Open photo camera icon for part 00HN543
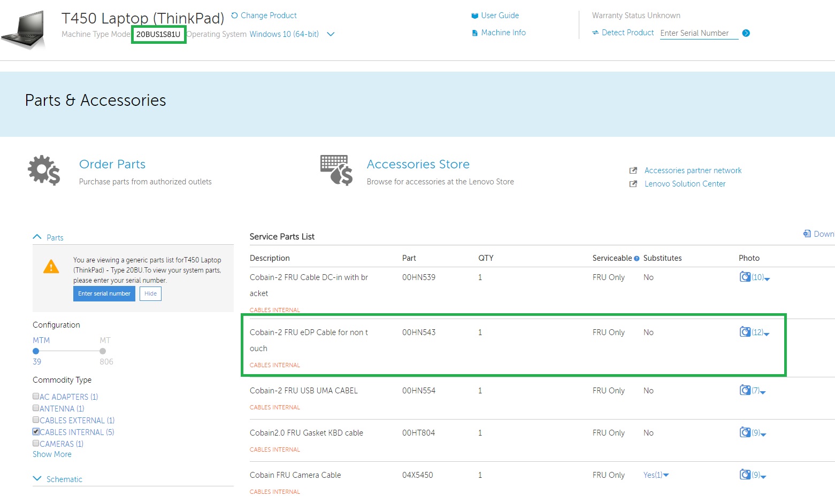 pyautogui.click(x=745, y=332)
